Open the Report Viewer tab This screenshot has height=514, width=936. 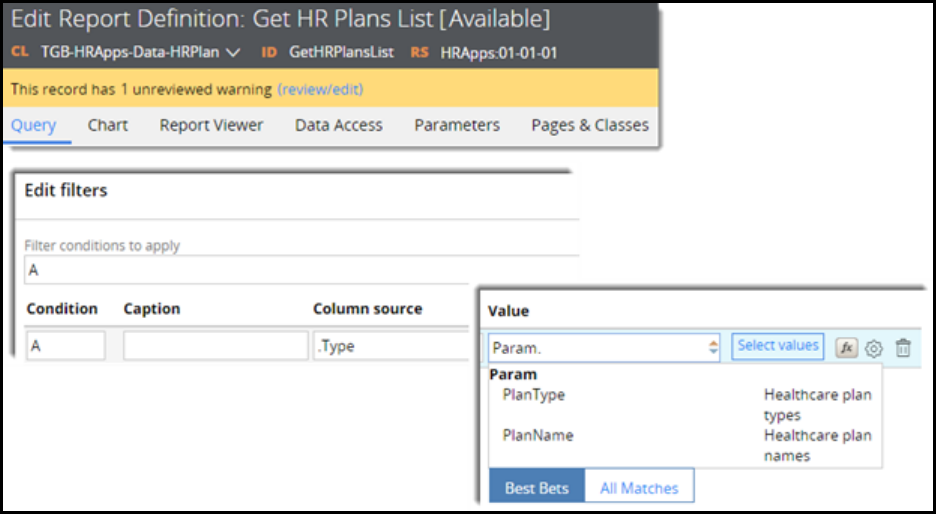(x=211, y=125)
